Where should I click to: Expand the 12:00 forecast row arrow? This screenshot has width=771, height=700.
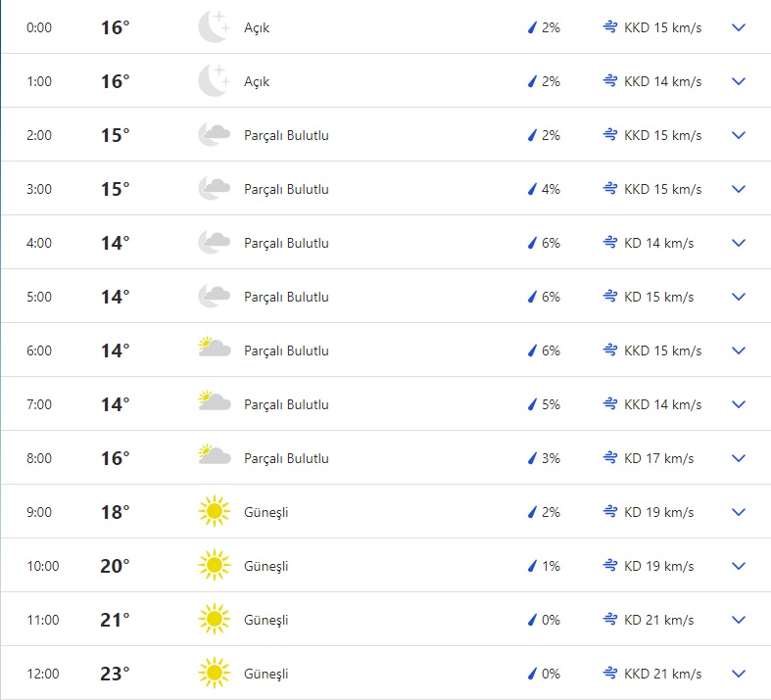pos(739,674)
